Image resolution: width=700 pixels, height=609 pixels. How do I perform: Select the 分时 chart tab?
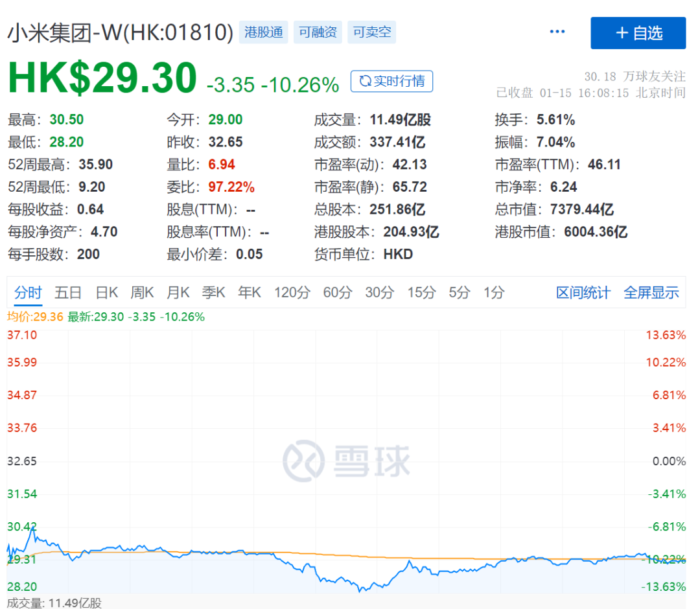coord(28,293)
